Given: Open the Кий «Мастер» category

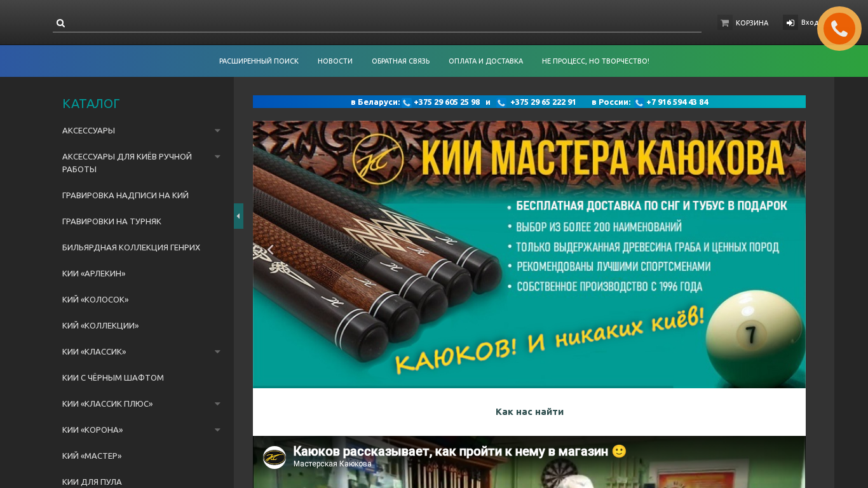Looking at the screenshot, I should [x=92, y=456].
